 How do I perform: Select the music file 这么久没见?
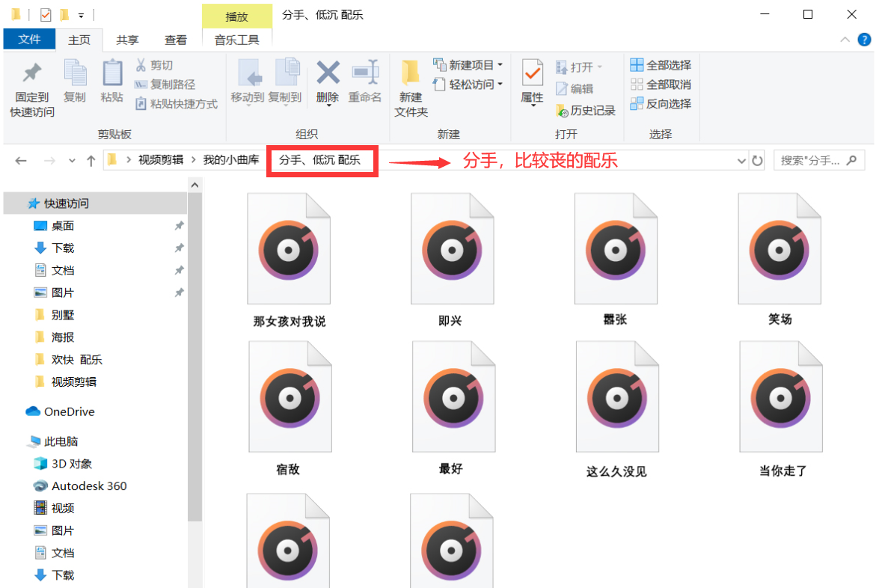(x=617, y=409)
